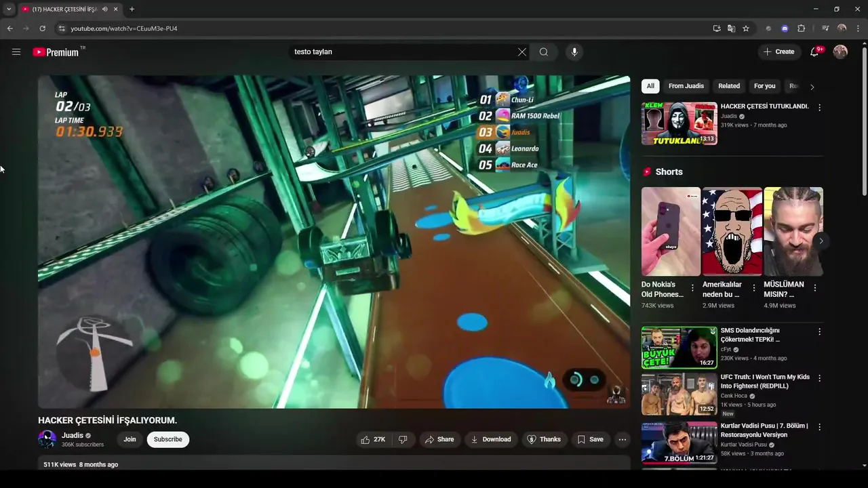Screen dimensions: 868x488
Task: Click the Download button
Action: pyautogui.click(x=491, y=439)
